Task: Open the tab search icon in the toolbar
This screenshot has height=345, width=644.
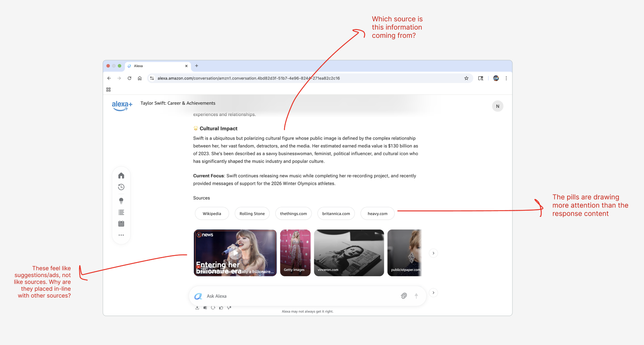Action: tap(481, 78)
